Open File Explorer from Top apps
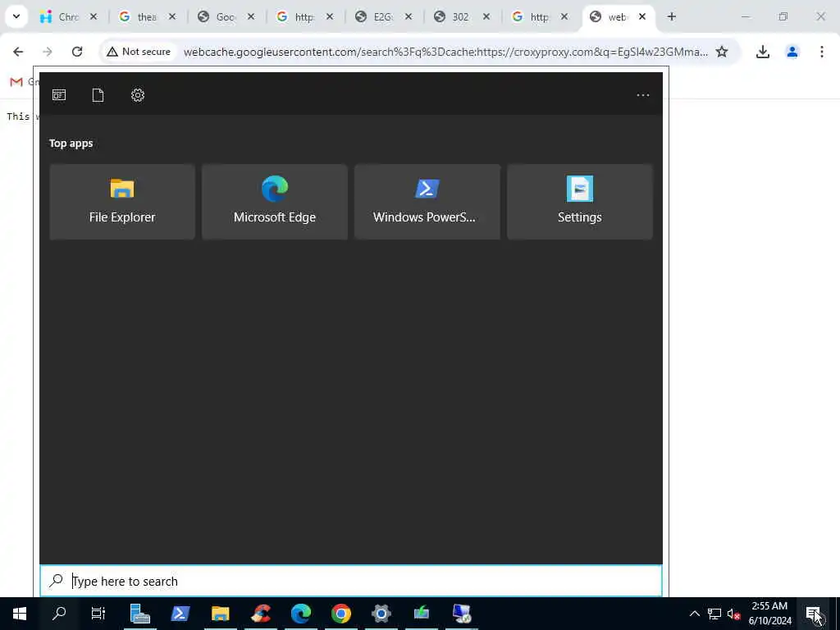This screenshot has height=630, width=840. 122,202
